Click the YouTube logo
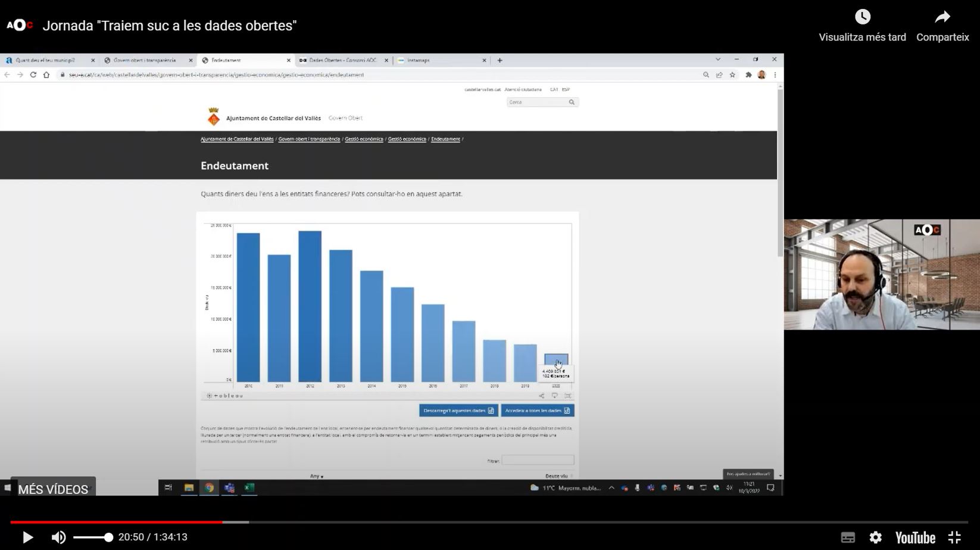 point(915,537)
